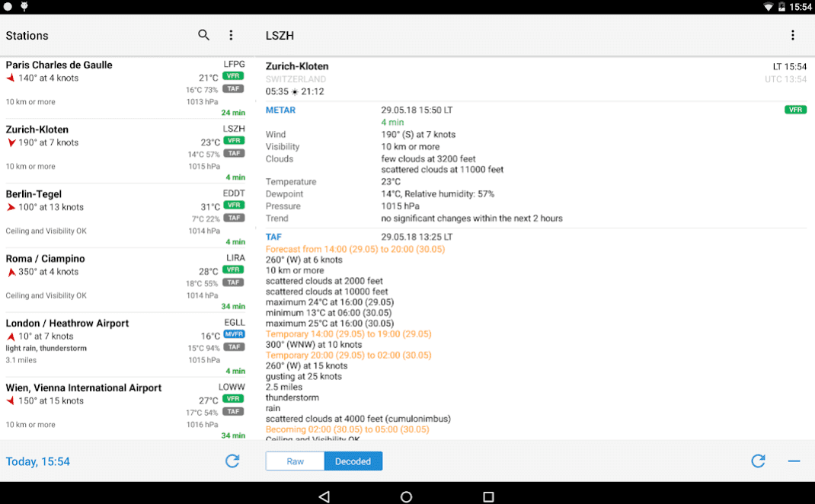The image size is (815, 504).
Task: Click the VFR badge next to Zurich-Kloten
Action: click(x=234, y=140)
